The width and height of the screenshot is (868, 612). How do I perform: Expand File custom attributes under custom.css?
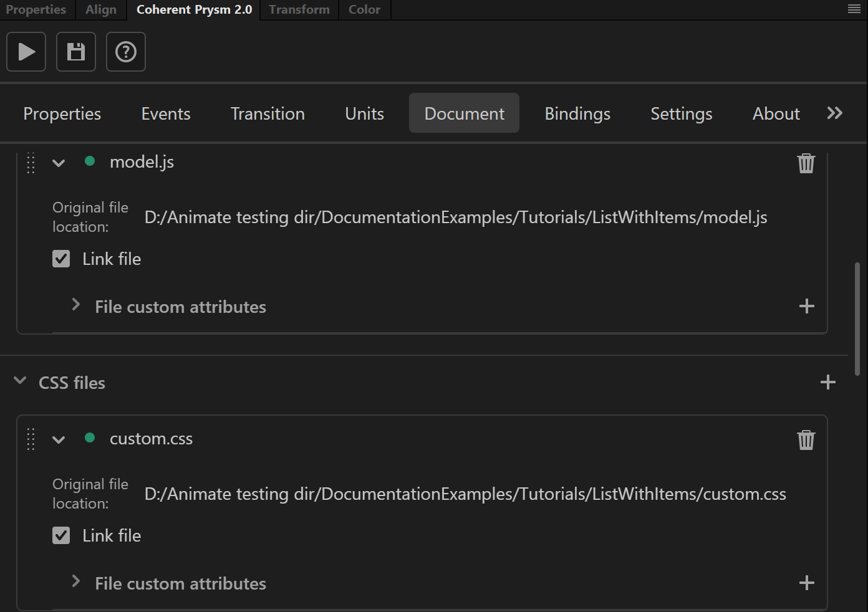click(76, 581)
